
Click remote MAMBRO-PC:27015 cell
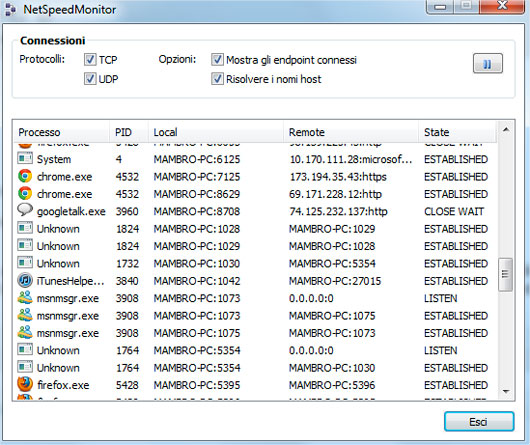pos(335,281)
